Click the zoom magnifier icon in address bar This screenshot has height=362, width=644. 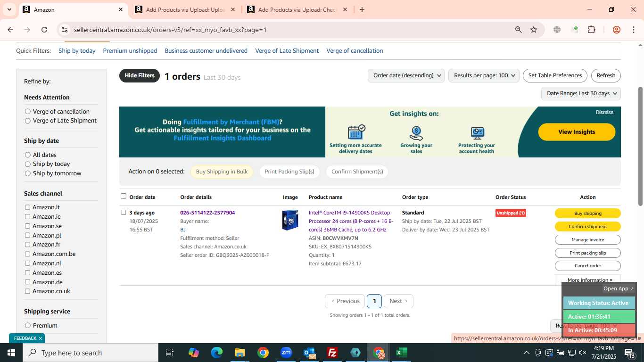click(519, 30)
